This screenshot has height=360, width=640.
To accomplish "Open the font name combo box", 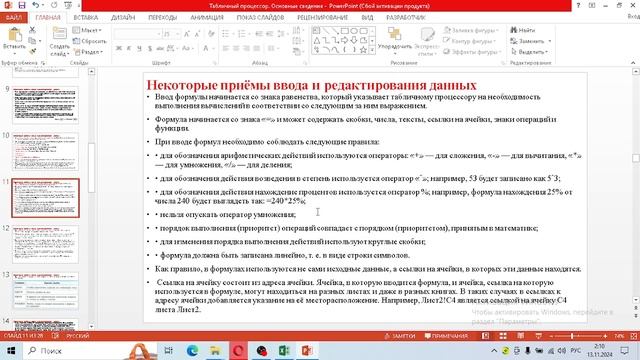I will 138,34.
